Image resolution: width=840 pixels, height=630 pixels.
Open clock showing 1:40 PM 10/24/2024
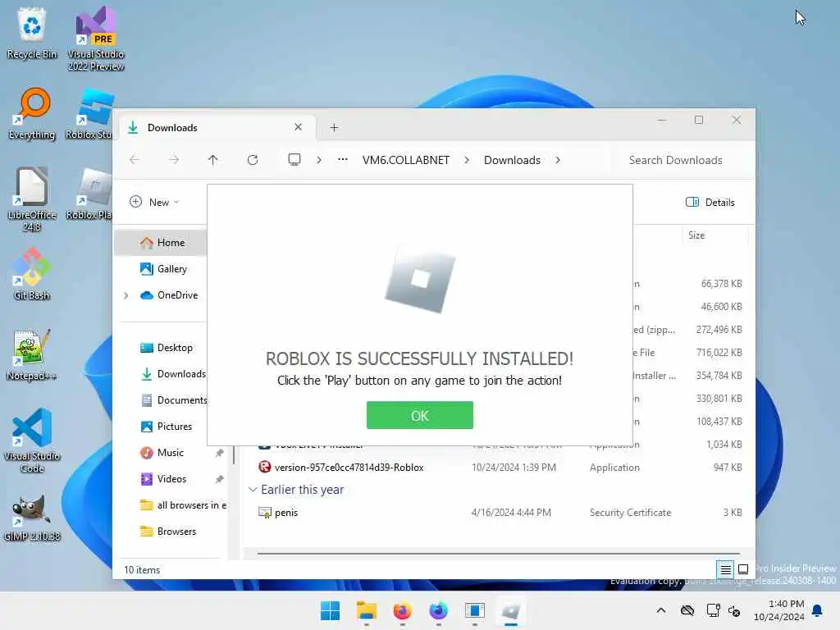click(779, 610)
